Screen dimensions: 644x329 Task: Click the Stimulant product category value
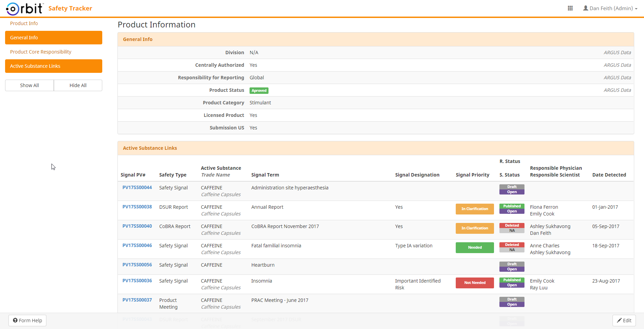[260, 103]
